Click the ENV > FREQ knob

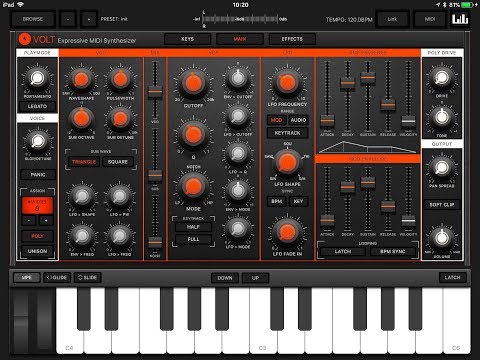click(x=82, y=236)
